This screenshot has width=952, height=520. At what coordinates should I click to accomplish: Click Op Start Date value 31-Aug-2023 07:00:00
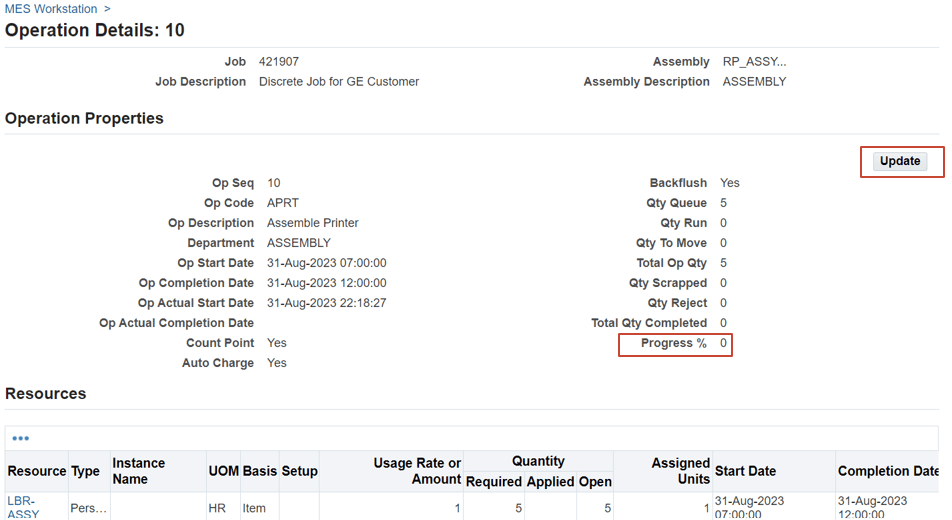[x=327, y=263]
